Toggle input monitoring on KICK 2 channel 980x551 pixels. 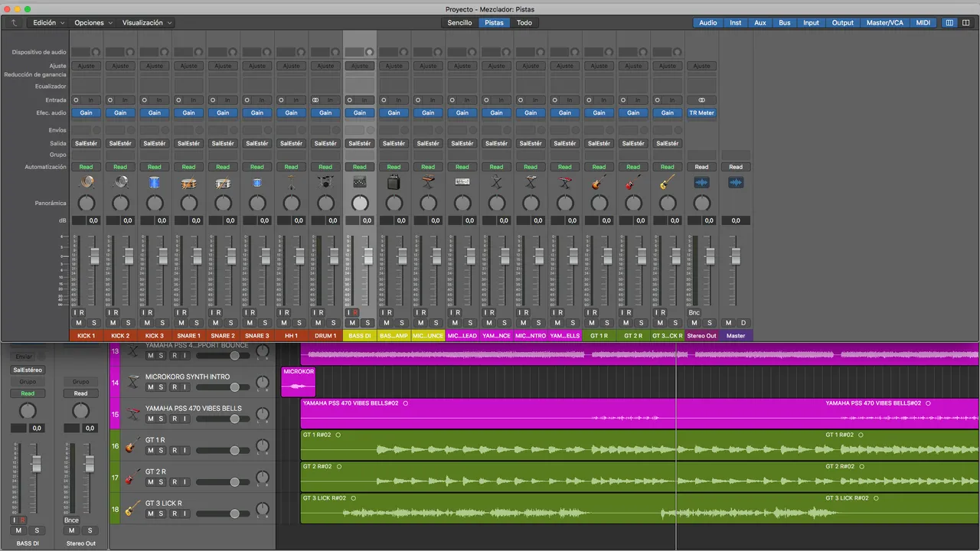(x=110, y=312)
